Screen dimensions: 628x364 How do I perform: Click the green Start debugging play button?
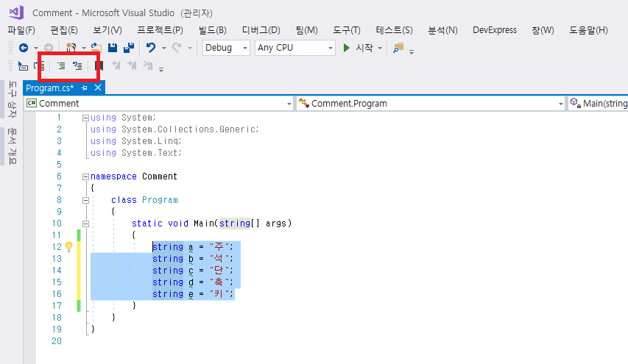click(347, 48)
